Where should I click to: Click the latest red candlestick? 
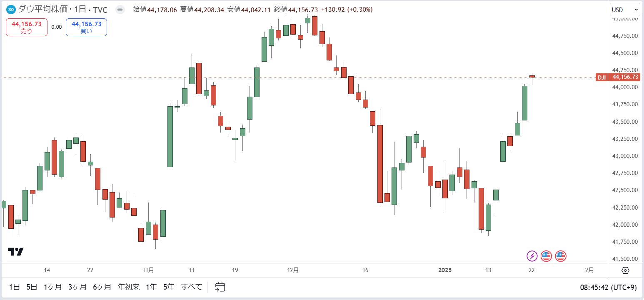pos(532,76)
